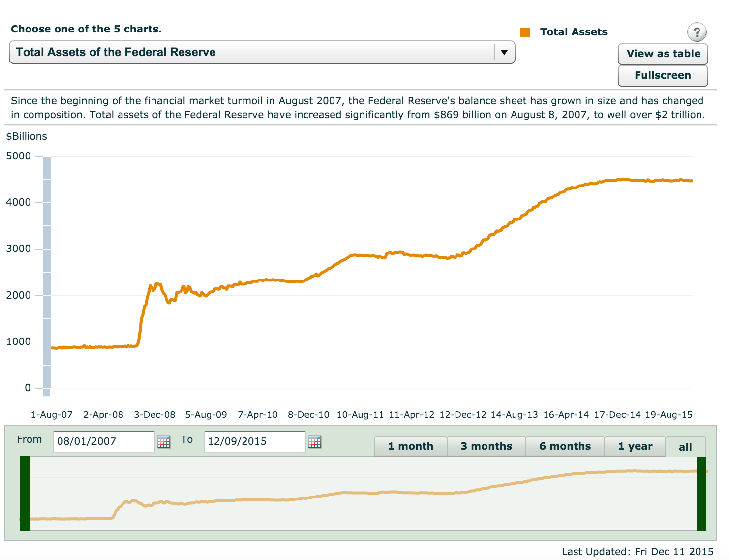Select the all range tab
This screenshot has height=560, width=729.
[x=685, y=447]
